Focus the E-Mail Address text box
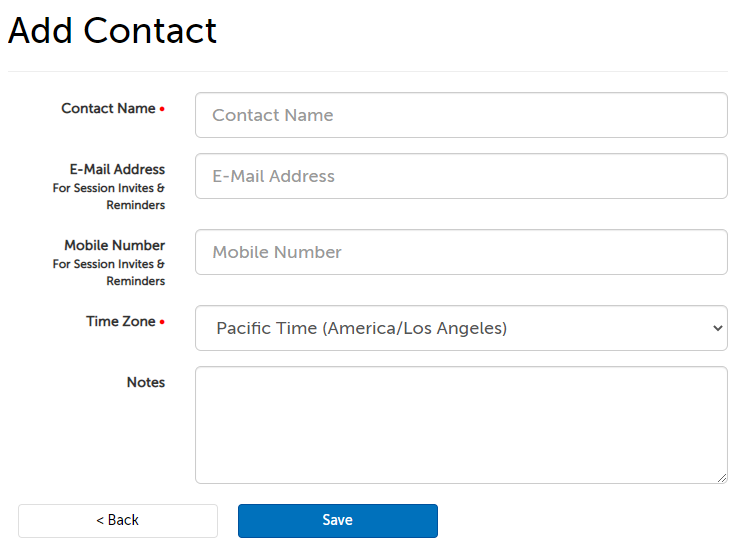 460,176
